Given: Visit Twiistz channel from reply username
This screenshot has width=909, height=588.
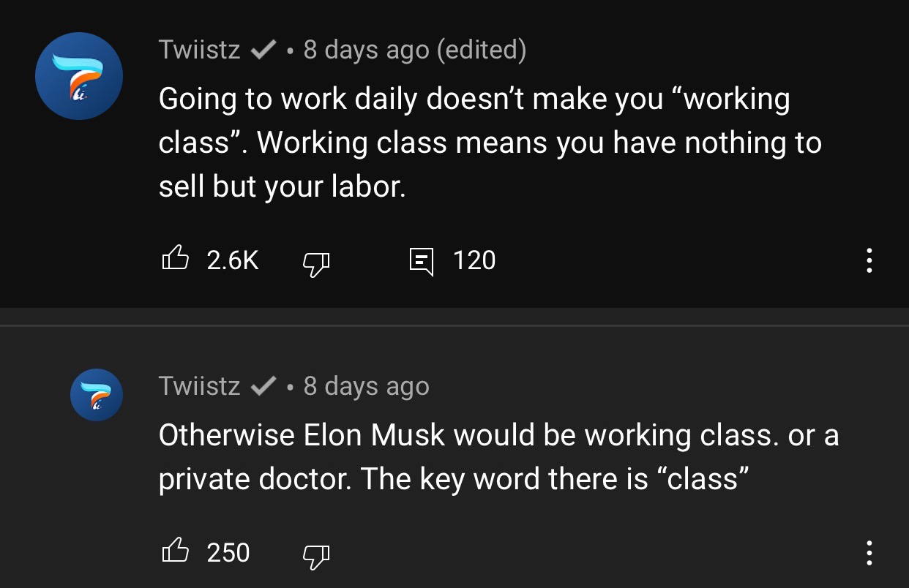Looking at the screenshot, I should 199,386.
